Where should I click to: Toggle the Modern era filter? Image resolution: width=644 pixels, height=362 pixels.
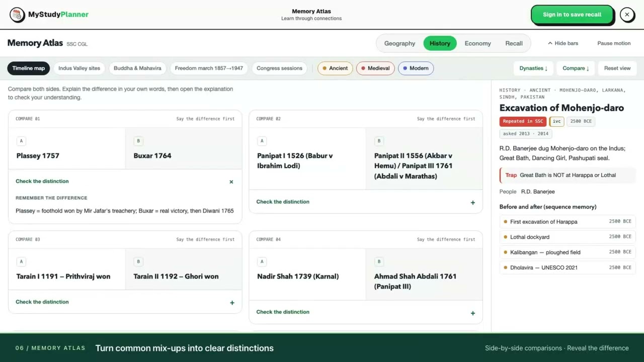(x=416, y=68)
